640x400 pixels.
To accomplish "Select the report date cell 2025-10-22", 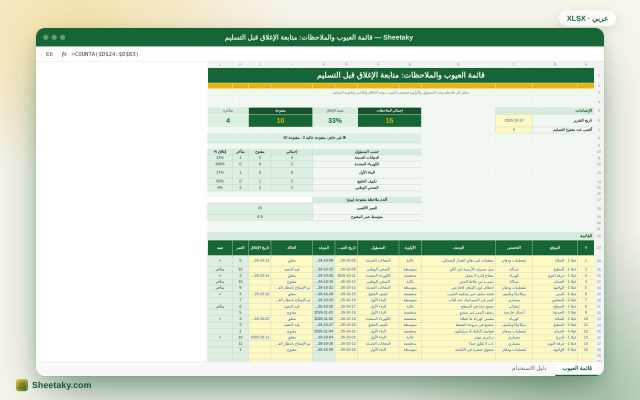I will point(514,120).
